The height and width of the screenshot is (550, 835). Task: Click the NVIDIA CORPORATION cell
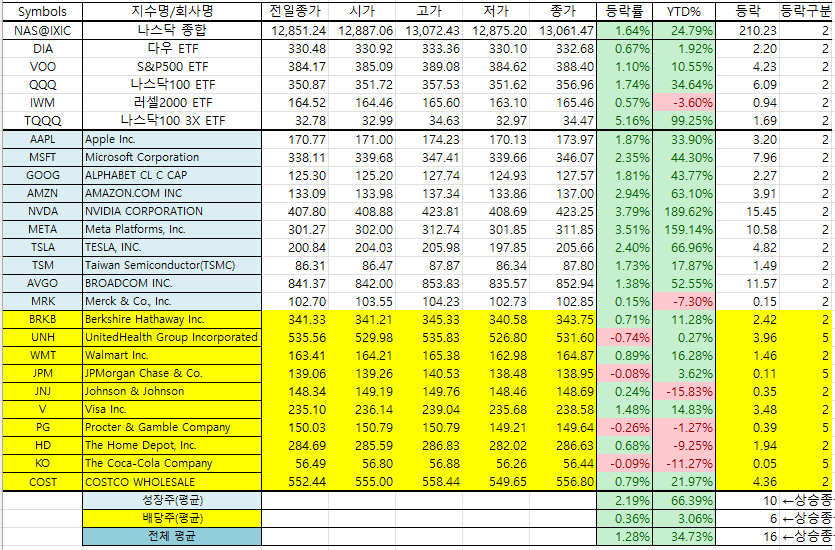(172, 211)
